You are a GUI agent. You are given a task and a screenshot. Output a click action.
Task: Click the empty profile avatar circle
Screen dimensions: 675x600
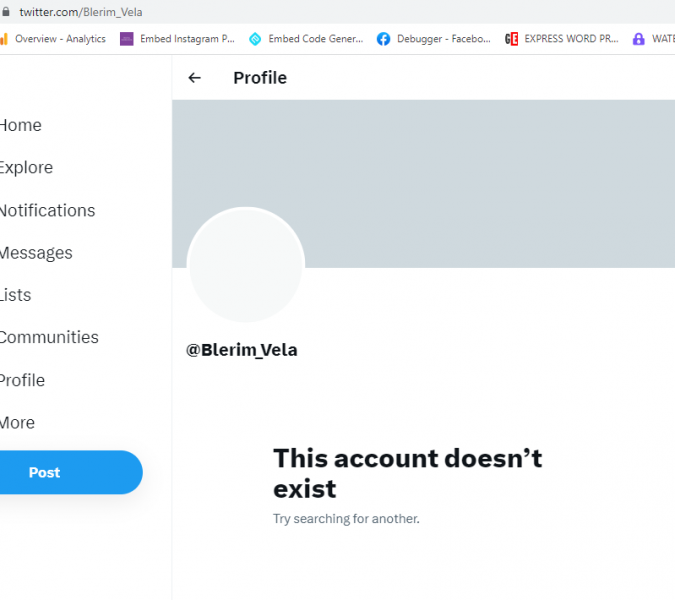[x=245, y=265]
